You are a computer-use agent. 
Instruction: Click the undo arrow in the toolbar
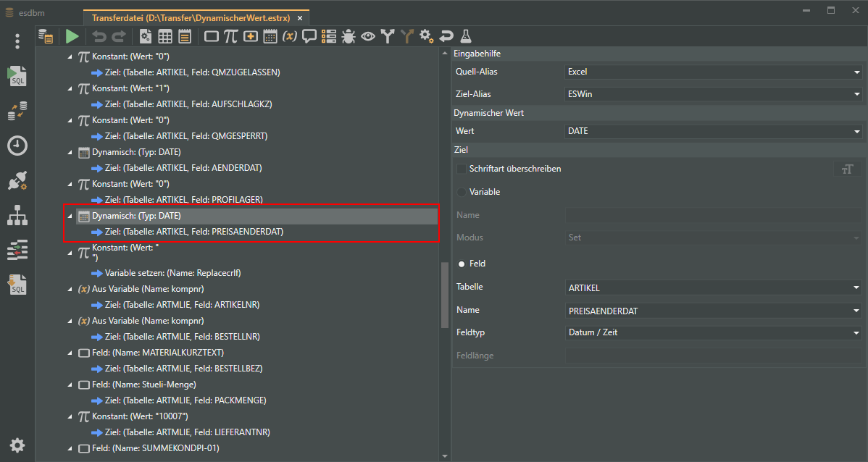(99, 36)
